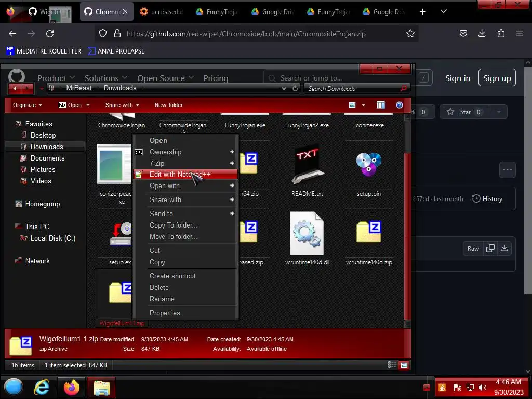Select the setup.bin disc icon

point(369,164)
